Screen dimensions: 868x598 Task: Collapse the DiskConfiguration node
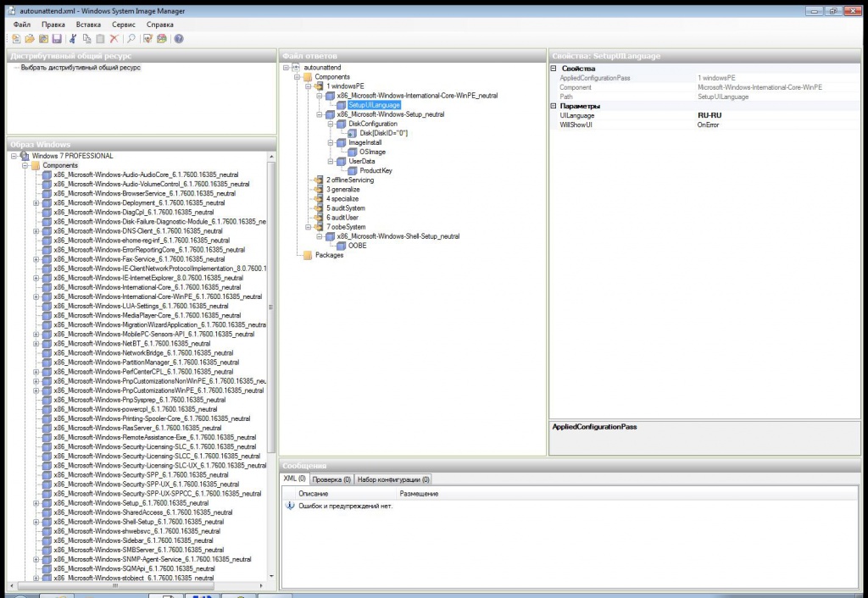point(331,124)
